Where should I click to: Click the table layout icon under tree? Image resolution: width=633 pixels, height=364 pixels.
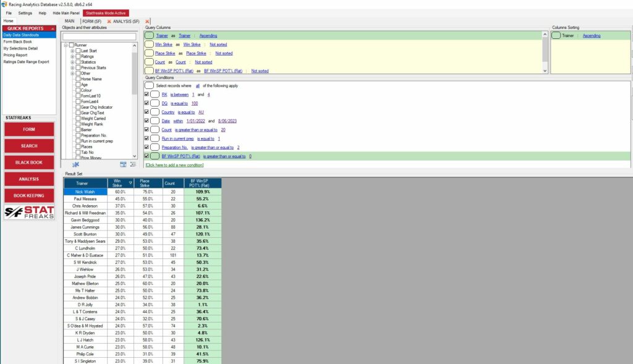tap(123, 164)
